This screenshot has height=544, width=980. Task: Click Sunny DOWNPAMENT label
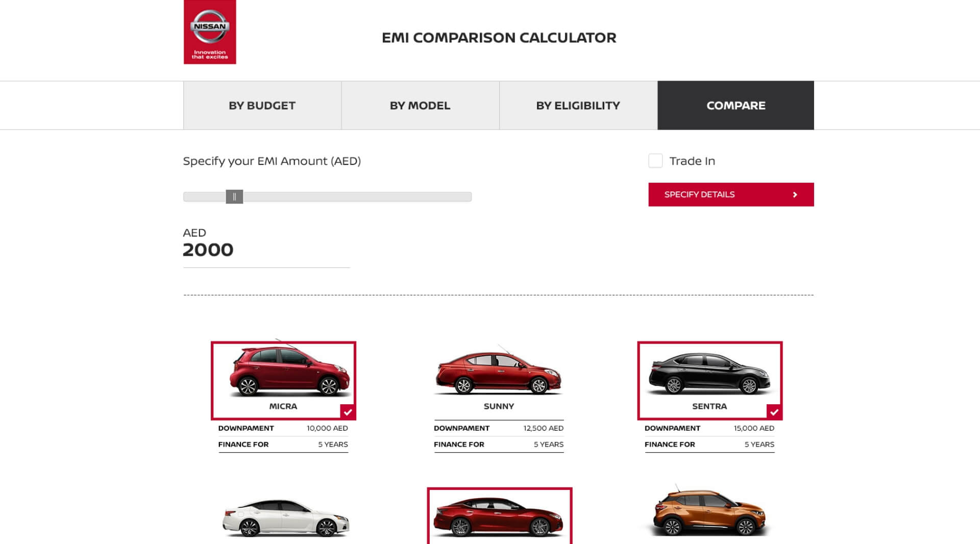461,428
